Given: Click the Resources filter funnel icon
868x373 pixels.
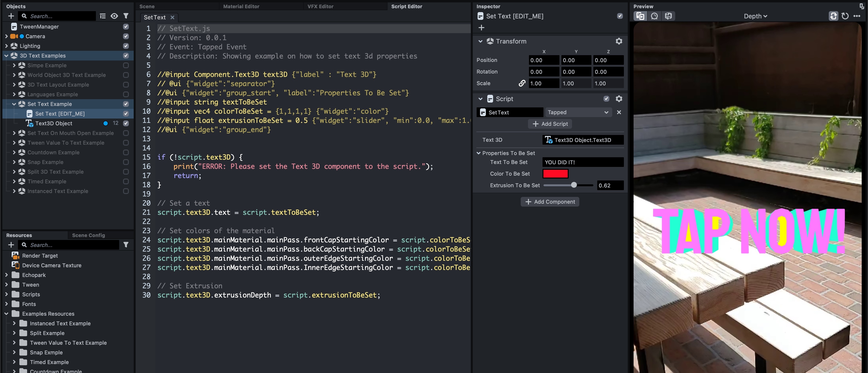Looking at the screenshot, I should click(126, 245).
